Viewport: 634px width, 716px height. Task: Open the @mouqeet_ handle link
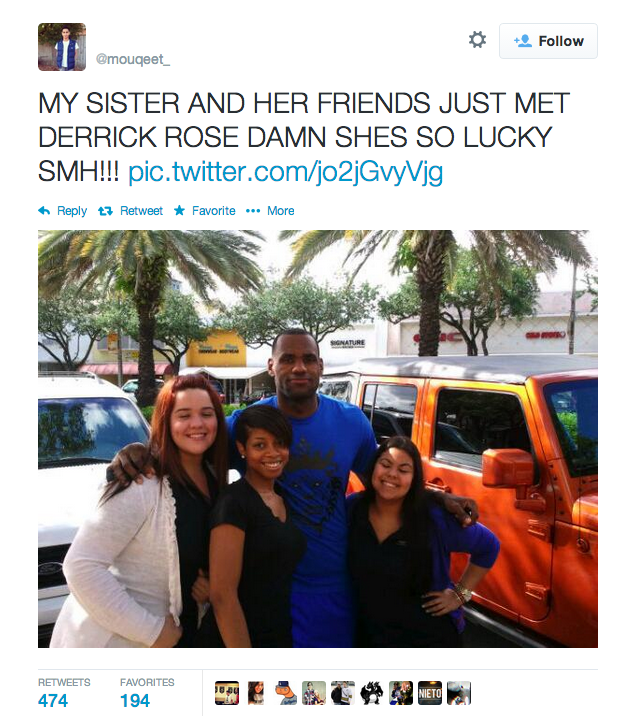click(132, 59)
